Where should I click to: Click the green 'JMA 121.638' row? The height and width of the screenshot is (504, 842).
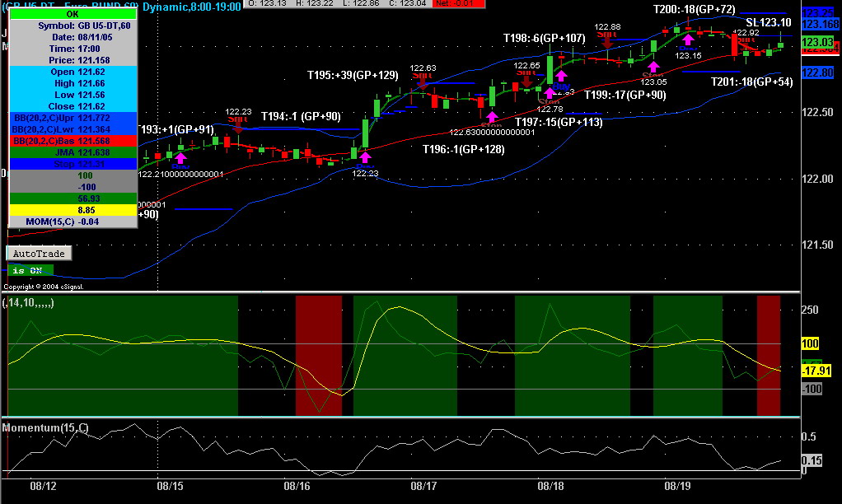click(x=73, y=152)
